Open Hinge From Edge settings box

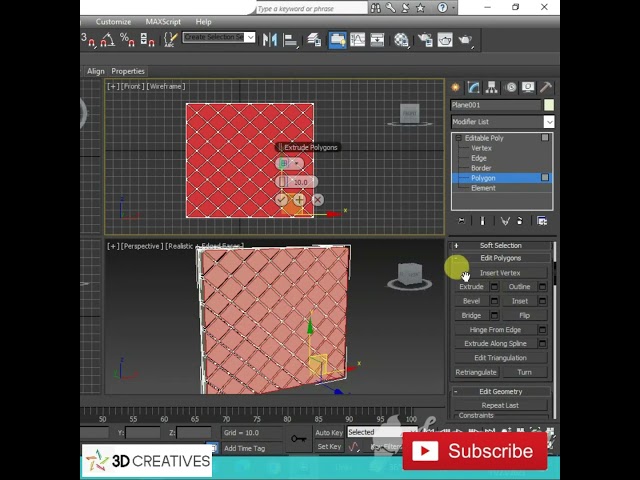[x=542, y=329]
